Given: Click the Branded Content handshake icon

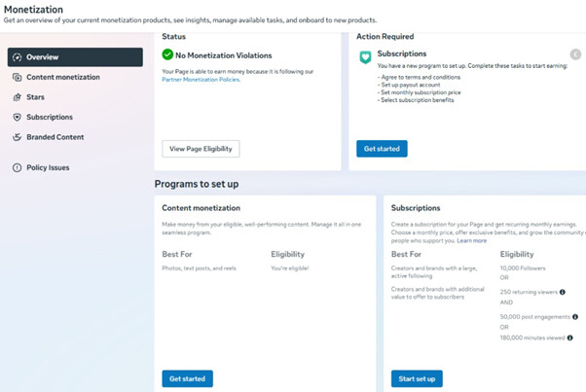Looking at the screenshot, I should click(17, 137).
